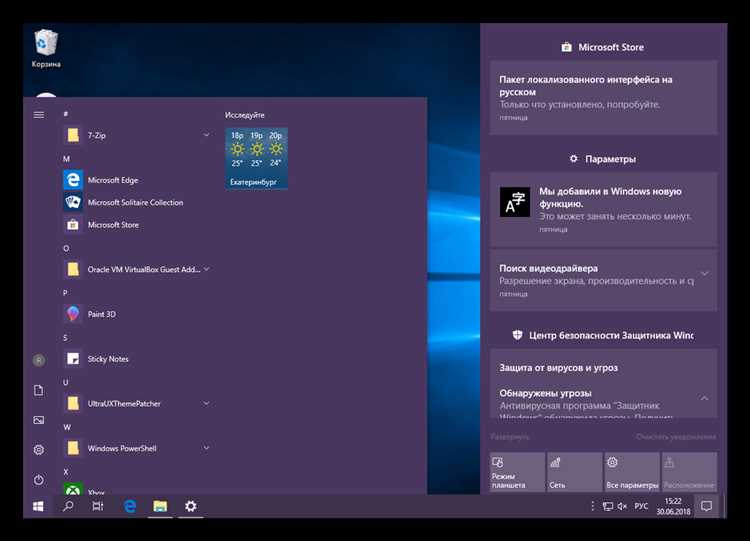Click the network icon in system tray
Image resolution: width=750 pixels, height=541 pixels.
pyautogui.click(x=607, y=506)
